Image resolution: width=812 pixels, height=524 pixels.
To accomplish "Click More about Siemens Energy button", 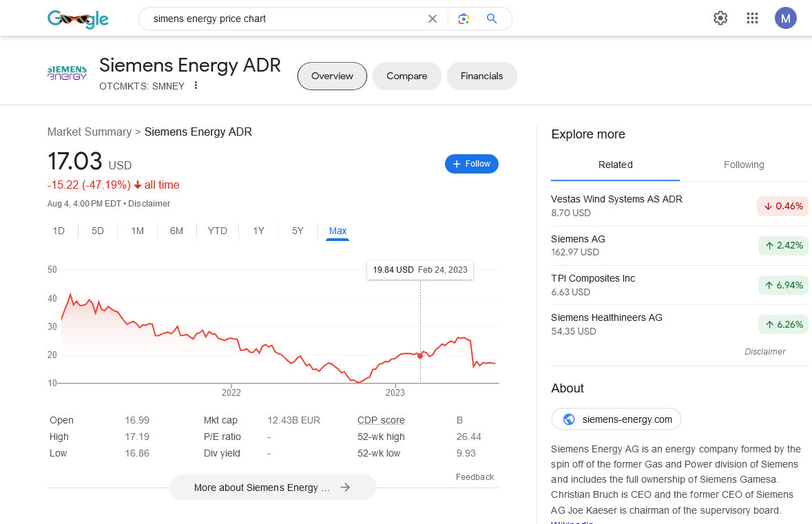I will [x=273, y=488].
